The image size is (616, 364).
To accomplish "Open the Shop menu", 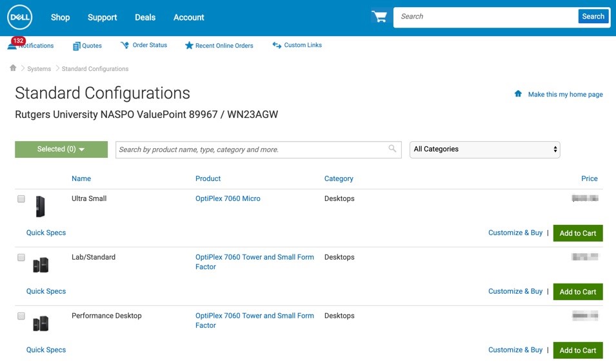I will (x=60, y=17).
